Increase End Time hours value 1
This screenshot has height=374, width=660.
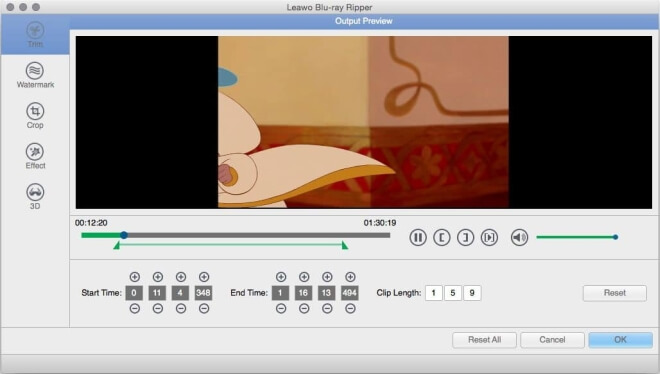coord(281,277)
